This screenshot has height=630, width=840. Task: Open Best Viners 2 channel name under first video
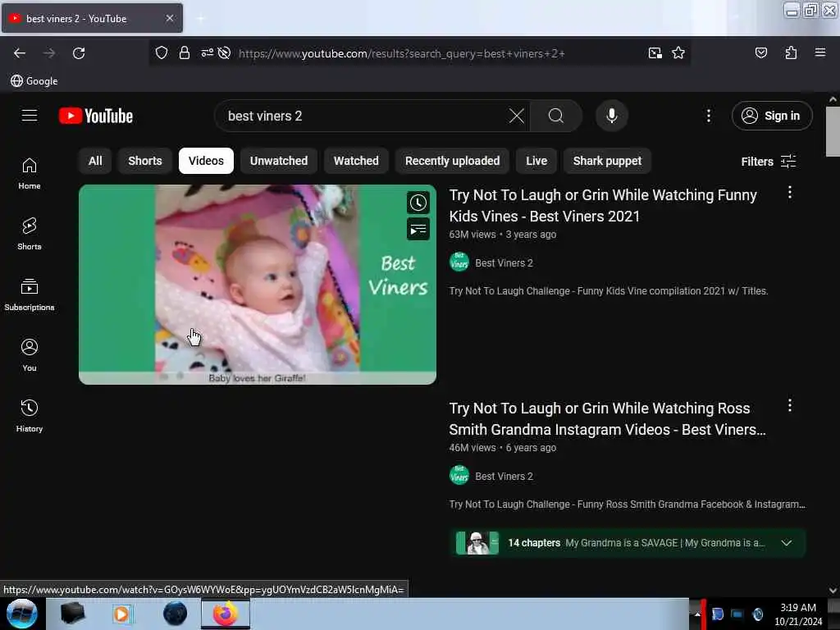pyautogui.click(x=504, y=263)
